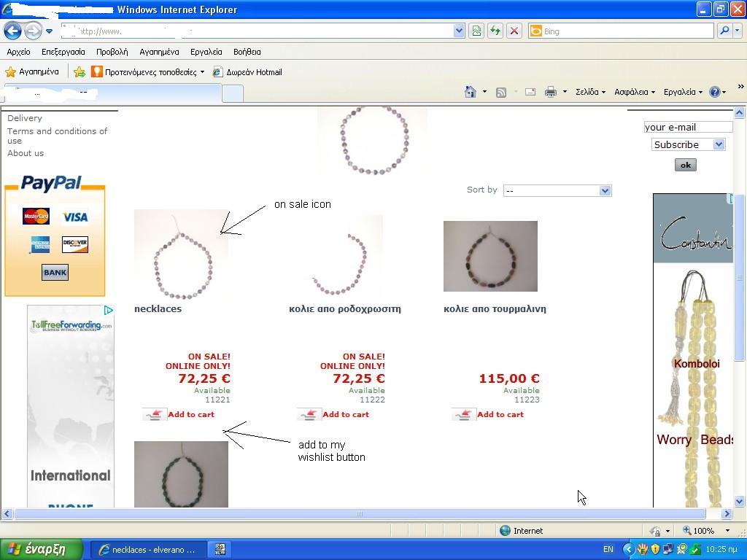The image size is (747, 560).
Task: Click the red Stop loading icon
Action: click(x=514, y=31)
